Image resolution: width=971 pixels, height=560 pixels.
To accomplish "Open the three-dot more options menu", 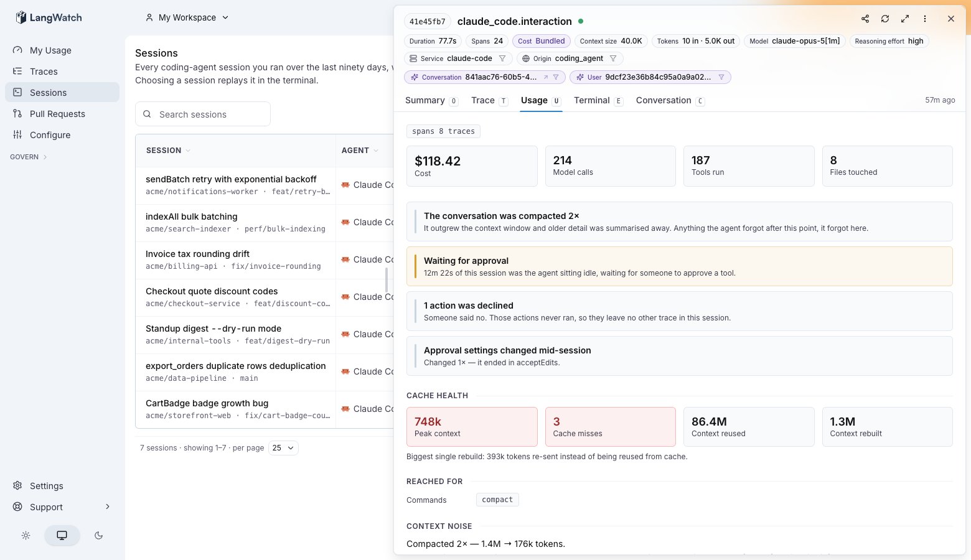I will click(x=925, y=19).
